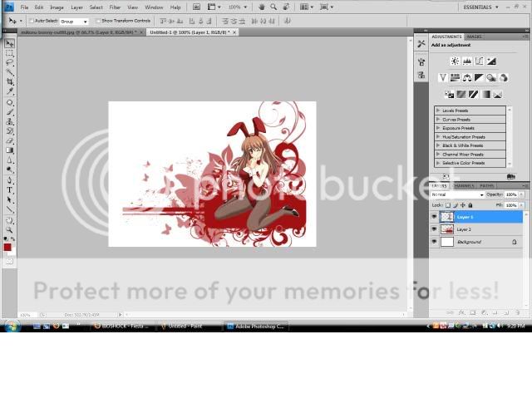Select the Layer 2 thumbnail
532x403 pixels.
(447, 229)
